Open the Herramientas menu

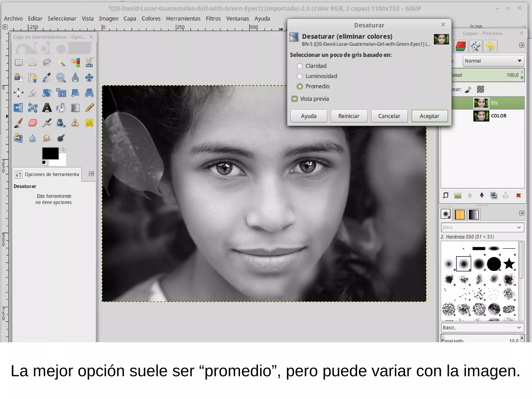(183, 18)
